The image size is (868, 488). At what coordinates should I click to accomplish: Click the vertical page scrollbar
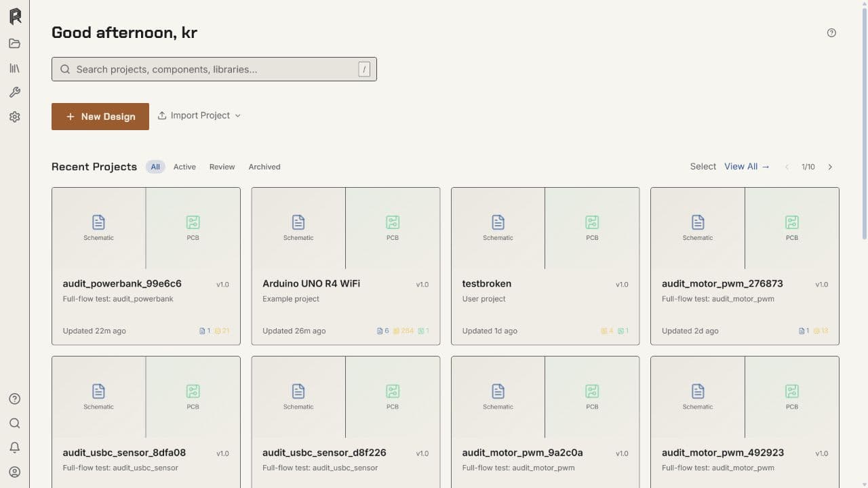coord(864,122)
